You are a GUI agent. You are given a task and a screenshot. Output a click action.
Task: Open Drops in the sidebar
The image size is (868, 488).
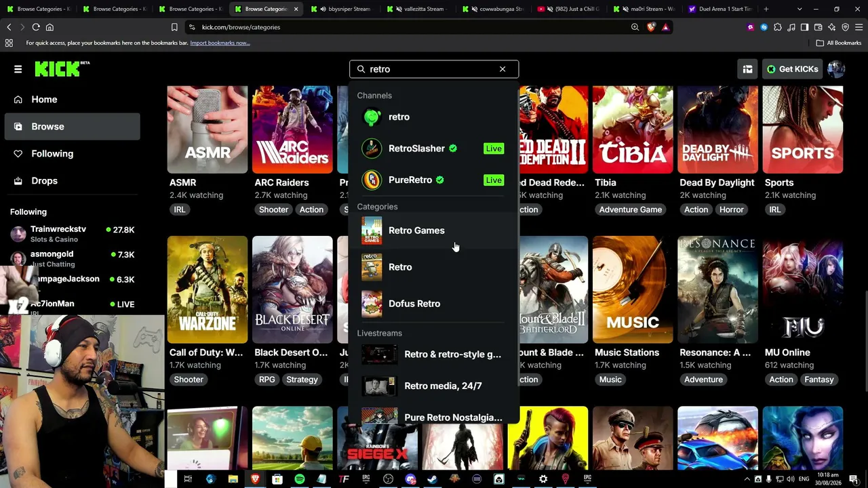[x=73, y=181]
